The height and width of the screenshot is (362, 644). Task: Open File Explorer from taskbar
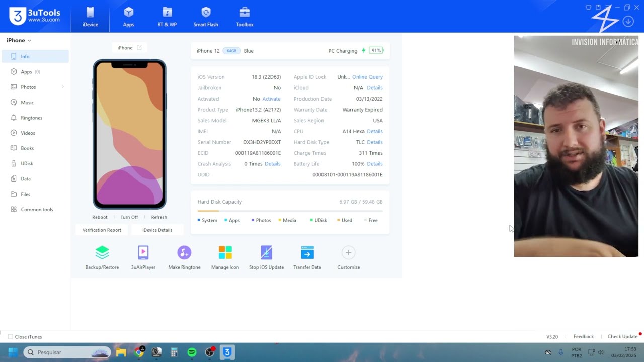click(x=121, y=352)
